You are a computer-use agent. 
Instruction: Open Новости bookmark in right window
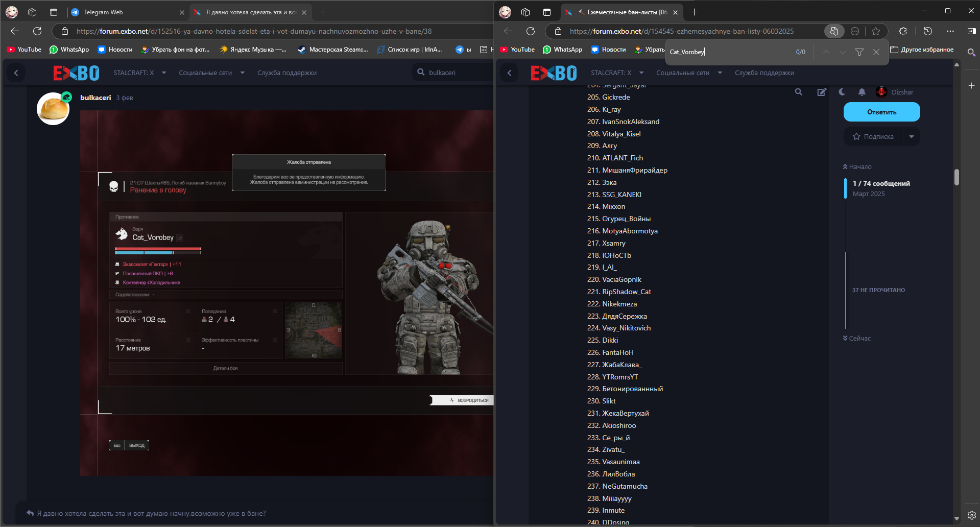pos(608,50)
